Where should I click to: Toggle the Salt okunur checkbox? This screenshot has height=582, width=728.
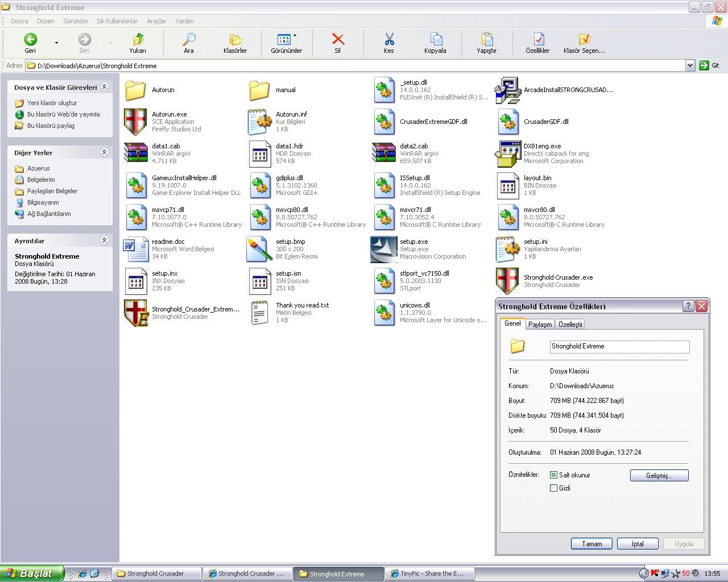point(553,475)
